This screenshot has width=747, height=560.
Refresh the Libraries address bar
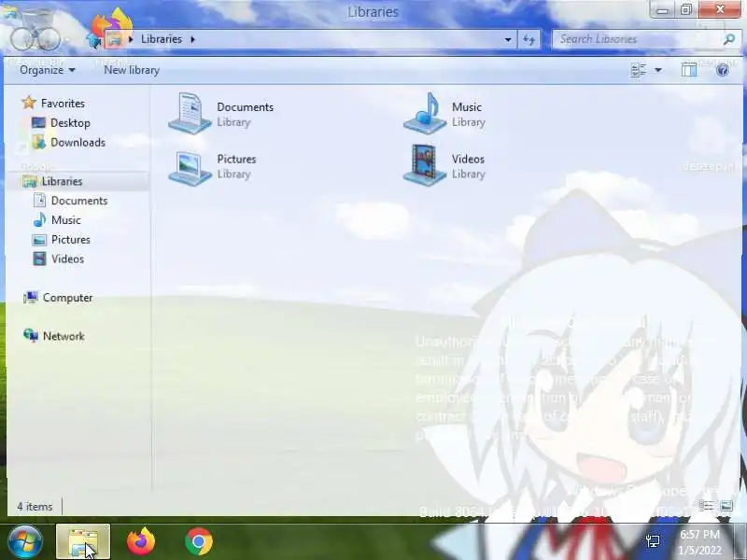(529, 39)
